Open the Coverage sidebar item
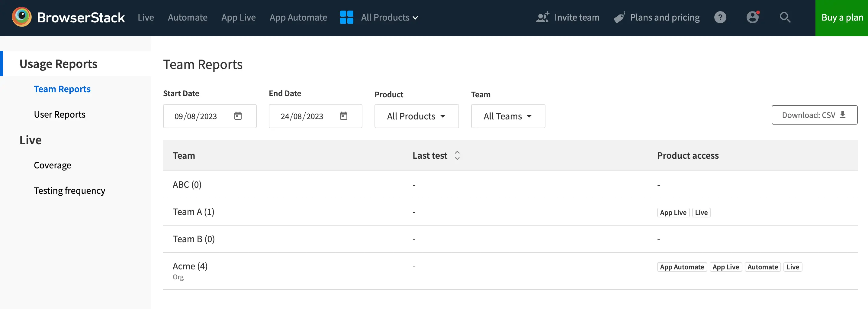 (x=53, y=166)
